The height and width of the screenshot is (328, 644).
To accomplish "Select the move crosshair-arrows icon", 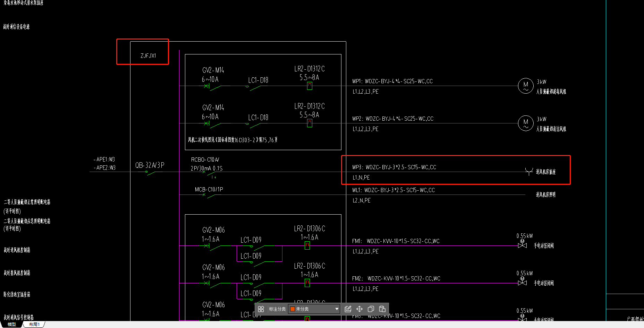I will point(359,309).
